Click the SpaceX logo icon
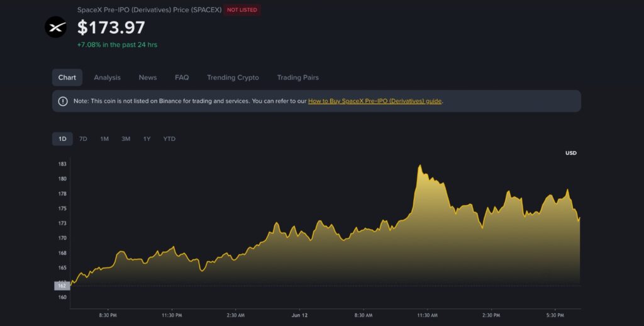This screenshot has width=644, height=326. (x=55, y=27)
